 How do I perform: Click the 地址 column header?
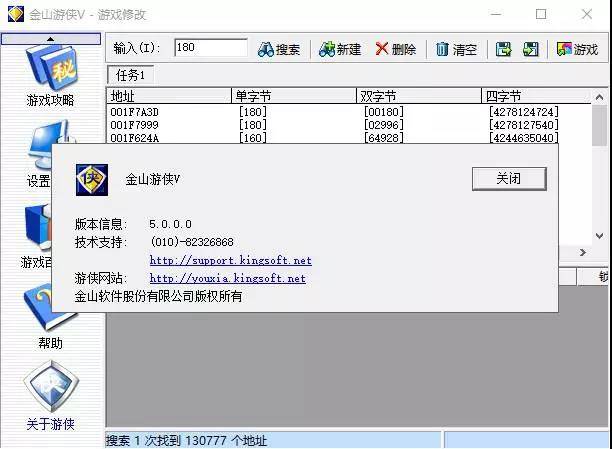(169, 96)
